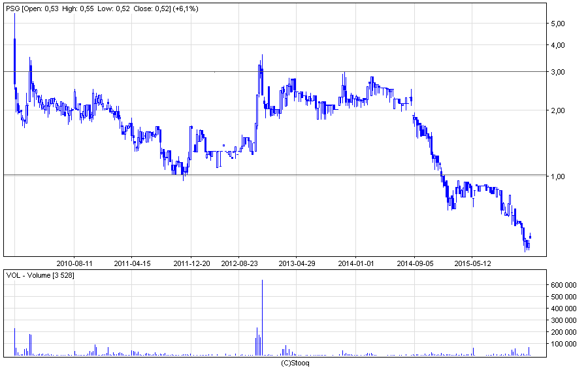
Task: Click the 2013-04-29 date label
Action: coord(297,263)
